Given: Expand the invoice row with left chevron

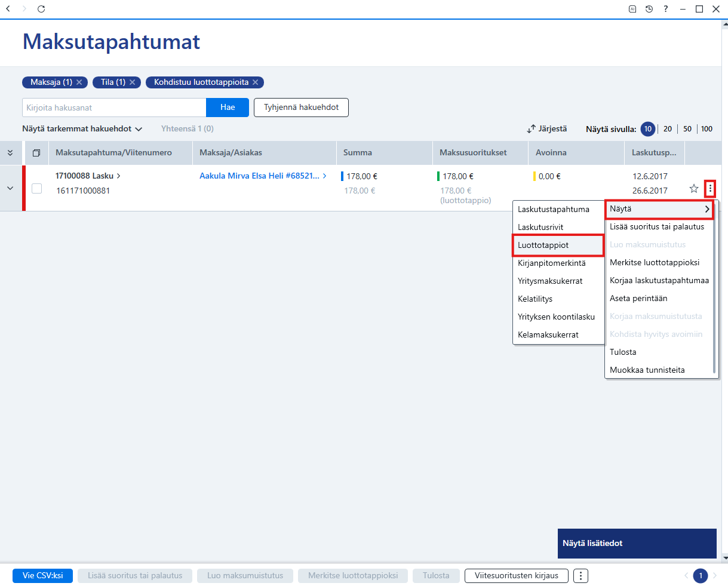Looking at the screenshot, I should coord(10,188).
